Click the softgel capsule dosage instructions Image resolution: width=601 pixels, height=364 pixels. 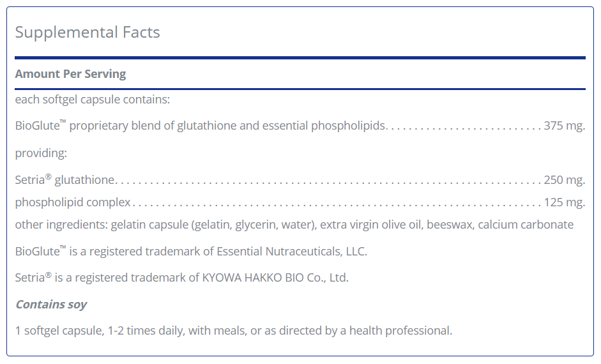[x=233, y=331]
